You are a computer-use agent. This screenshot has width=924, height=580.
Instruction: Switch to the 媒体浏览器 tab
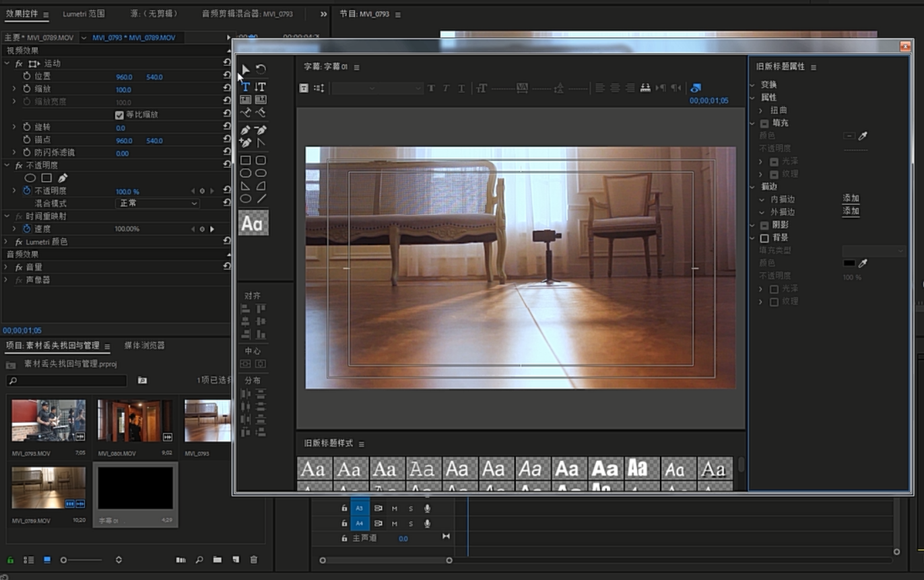pyautogui.click(x=145, y=346)
